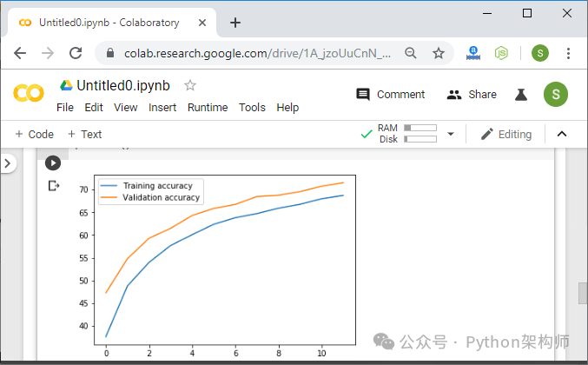Click the Colab logo in the header
This screenshot has width=588, height=365.
[x=29, y=93]
